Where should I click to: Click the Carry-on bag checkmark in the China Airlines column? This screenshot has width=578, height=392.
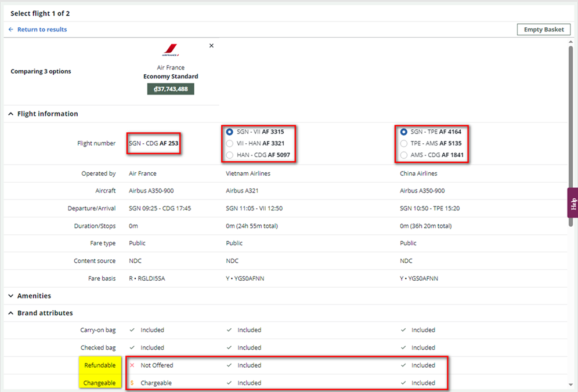click(x=403, y=330)
